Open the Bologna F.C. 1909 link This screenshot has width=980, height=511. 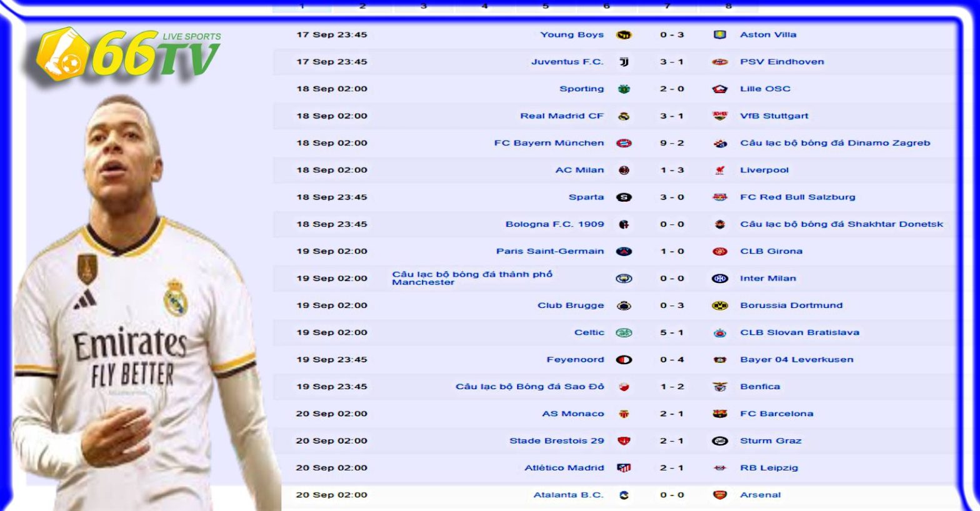pyautogui.click(x=555, y=224)
